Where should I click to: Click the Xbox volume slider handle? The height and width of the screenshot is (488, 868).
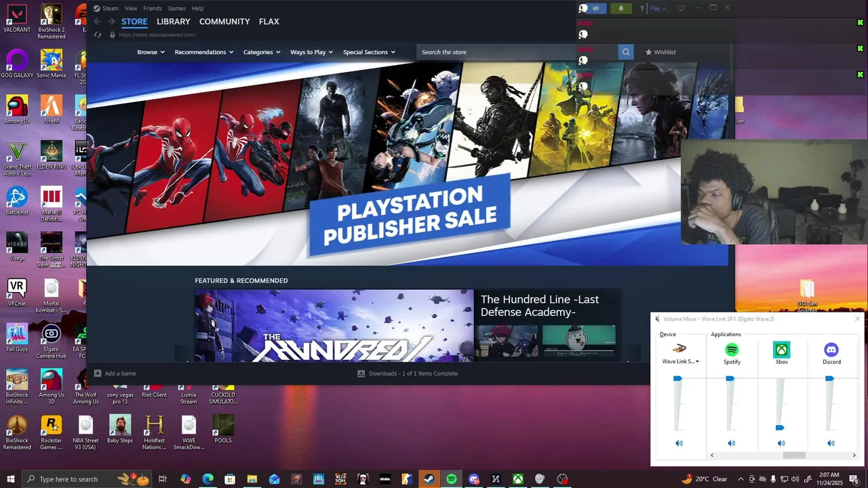click(x=780, y=428)
